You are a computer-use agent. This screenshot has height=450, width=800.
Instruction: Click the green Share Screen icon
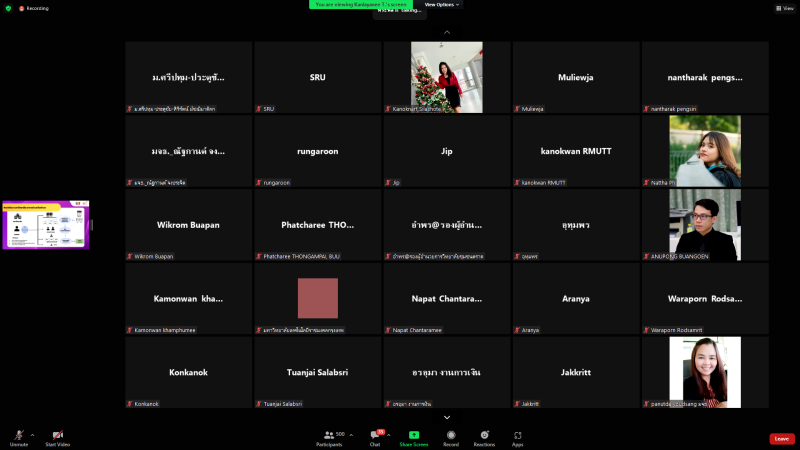pyautogui.click(x=414, y=436)
